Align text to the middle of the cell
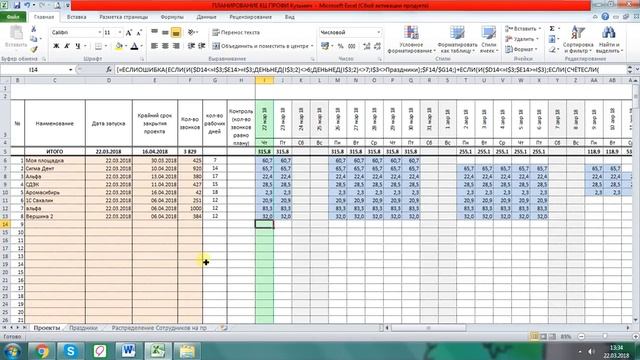 pos(165,32)
